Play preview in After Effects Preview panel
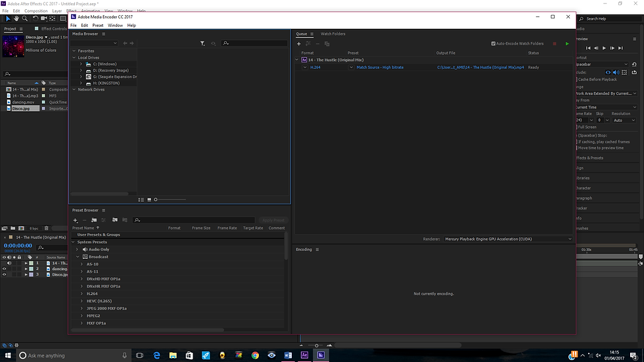Viewport: 644px width, 362px height. click(x=604, y=48)
